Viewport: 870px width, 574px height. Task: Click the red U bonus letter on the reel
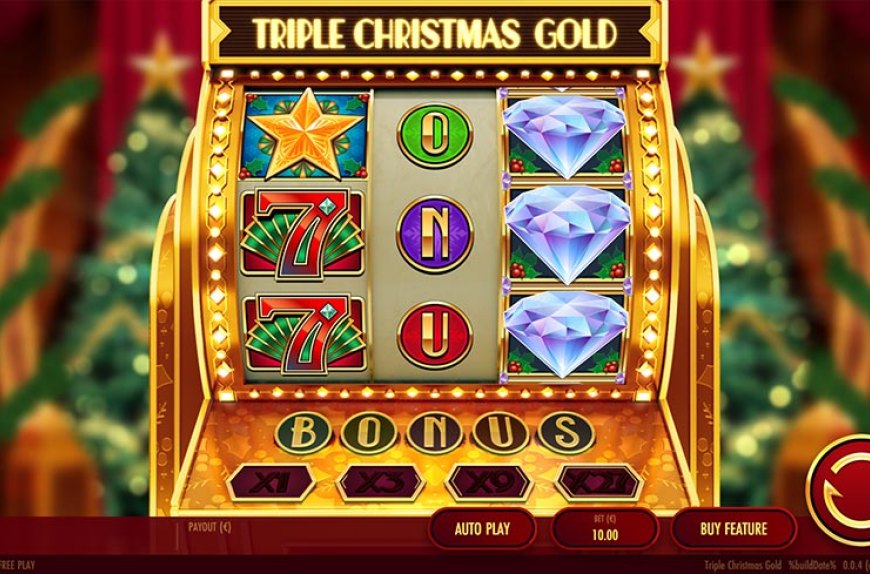pos(435,334)
